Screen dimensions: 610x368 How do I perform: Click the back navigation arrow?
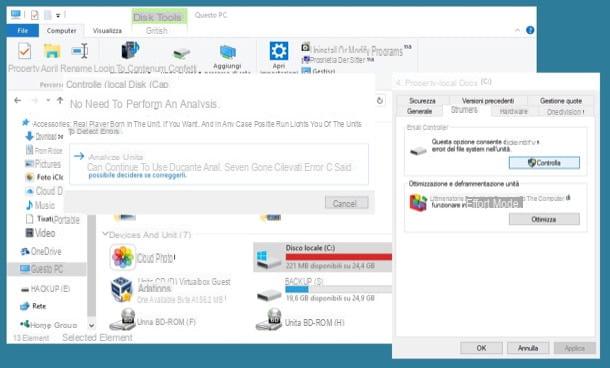click(18, 100)
